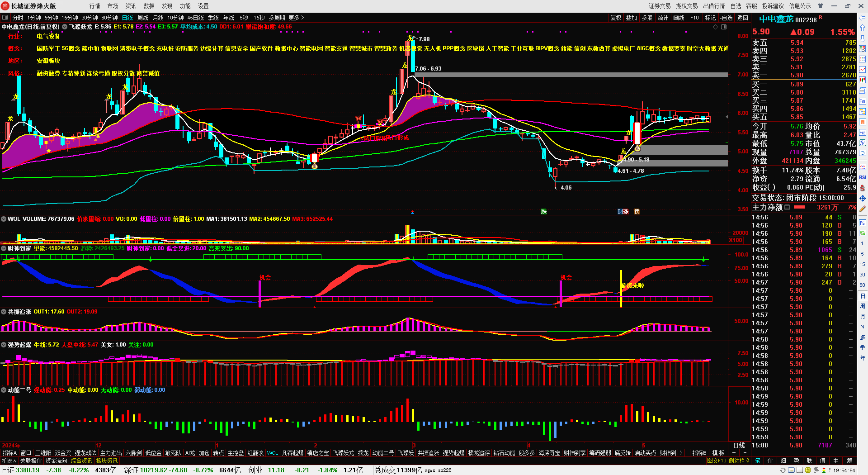Image resolution: width=868 pixels, height=475 pixels.
Task: Click the square icon left of 分时
Action: pyautogui.click(x=5, y=18)
